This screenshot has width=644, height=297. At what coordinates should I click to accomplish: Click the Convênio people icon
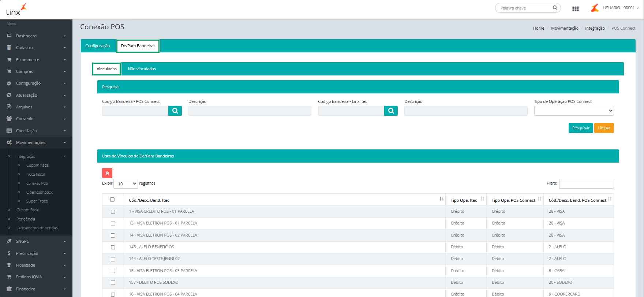tap(9, 119)
